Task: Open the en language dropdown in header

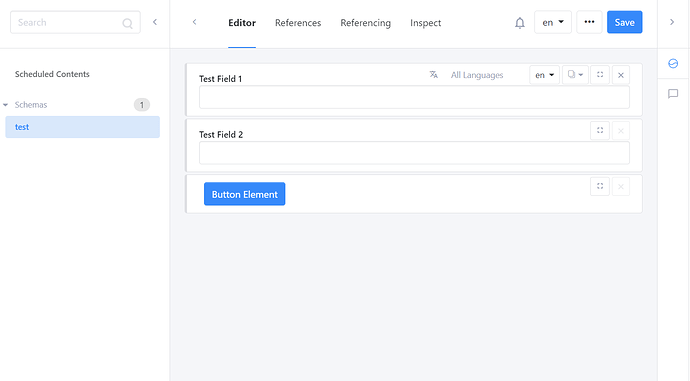Action: pyautogui.click(x=553, y=22)
